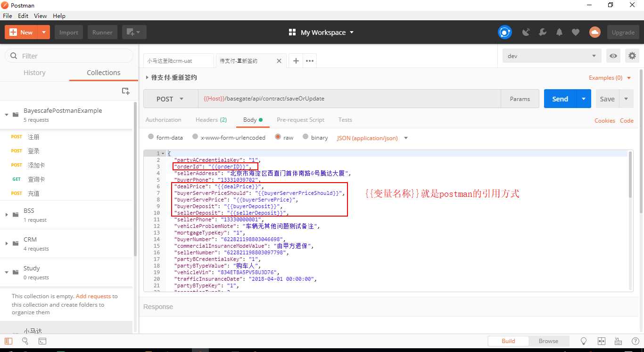Click the sync status icon in header
The width and height of the screenshot is (644, 352).
[x=505, y=32]
